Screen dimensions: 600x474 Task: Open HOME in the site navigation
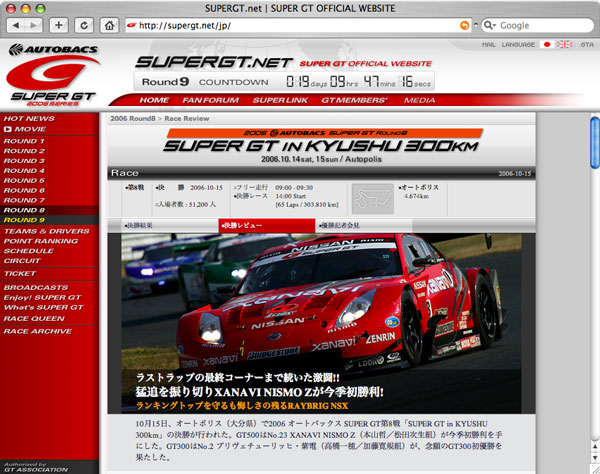coord(154,100)
